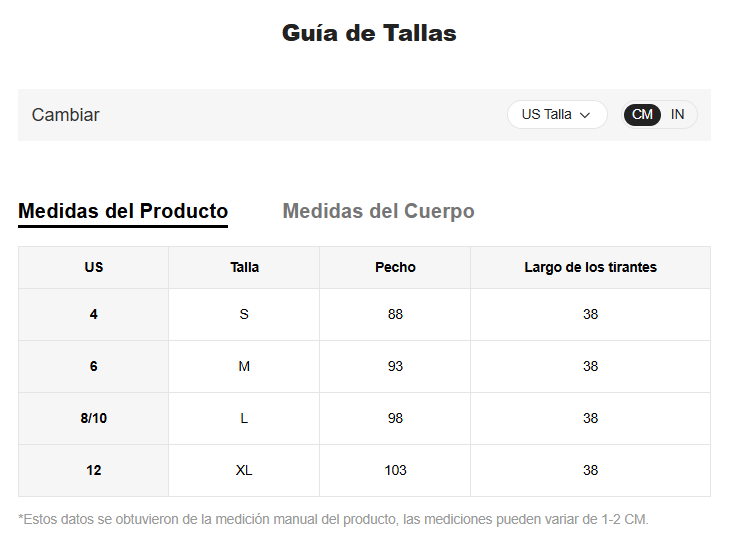Select the size L cell
729x540 pixels.
244,418
